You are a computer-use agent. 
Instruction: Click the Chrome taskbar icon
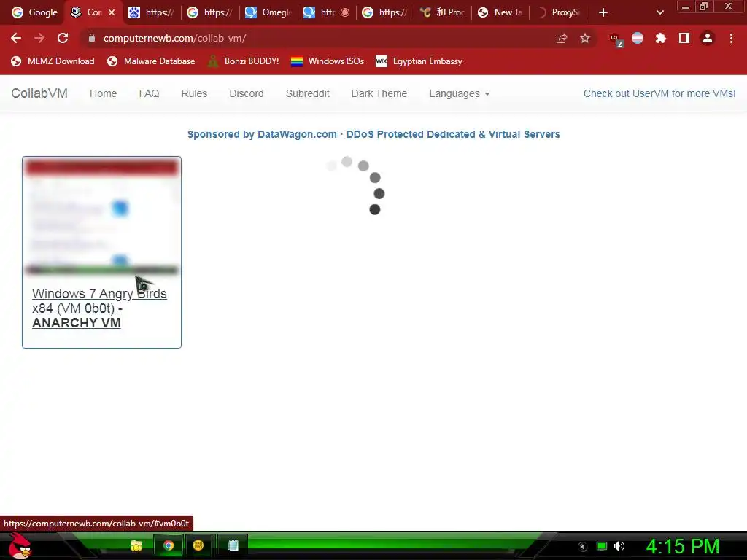coord(169,545)
